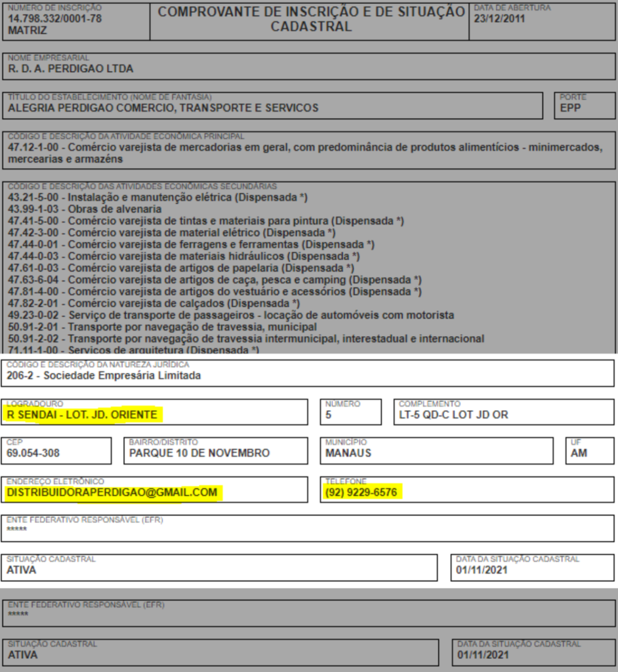The width and height of the screenshot is (618, 672).
Task: Click the LOGRADOURO field label
Action: pyautogui.click(x=35, y=404)
